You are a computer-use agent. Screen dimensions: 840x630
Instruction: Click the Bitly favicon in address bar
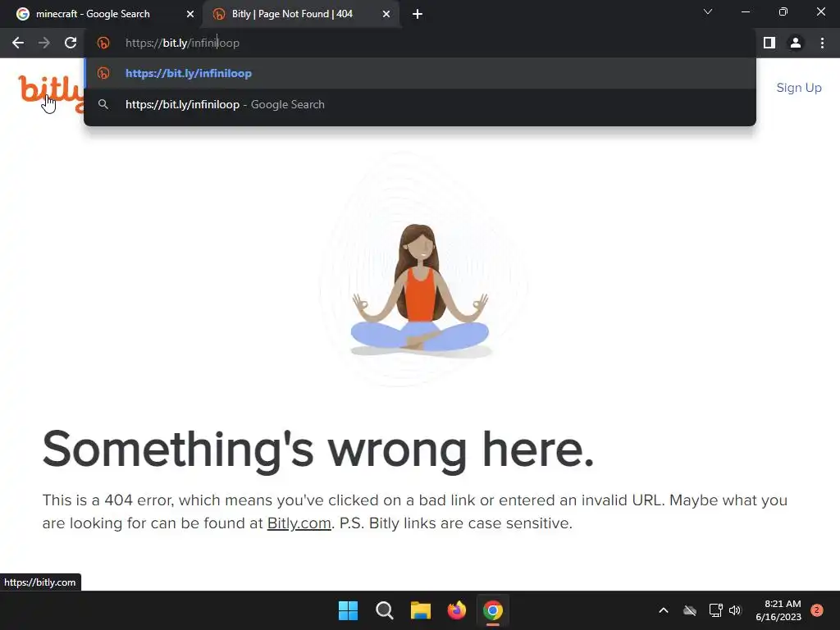click(x=103, y=43)
